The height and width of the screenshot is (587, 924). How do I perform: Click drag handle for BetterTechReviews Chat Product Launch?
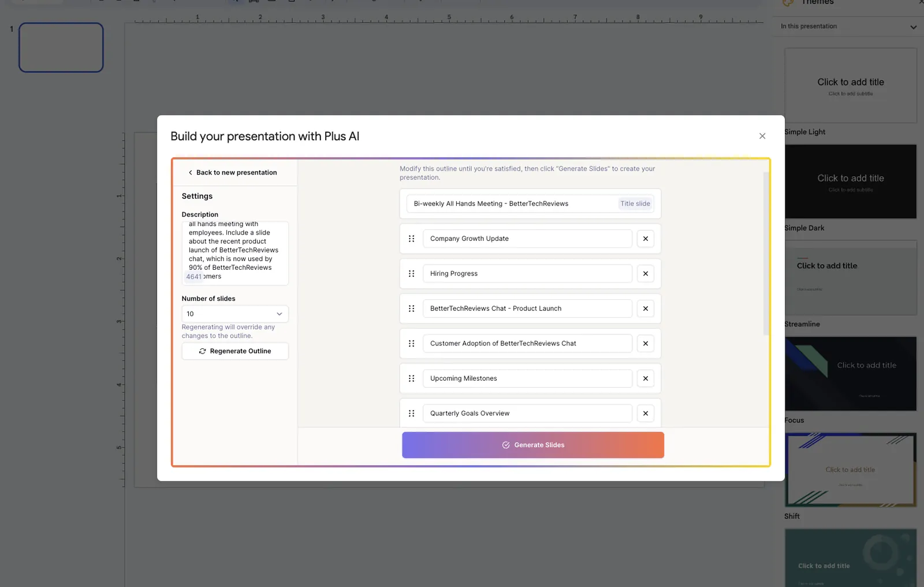coord(411,309)
